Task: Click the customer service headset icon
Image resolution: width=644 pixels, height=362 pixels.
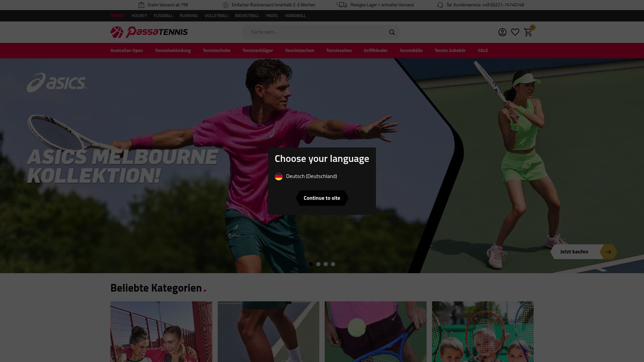Action: tap(440, 5)
